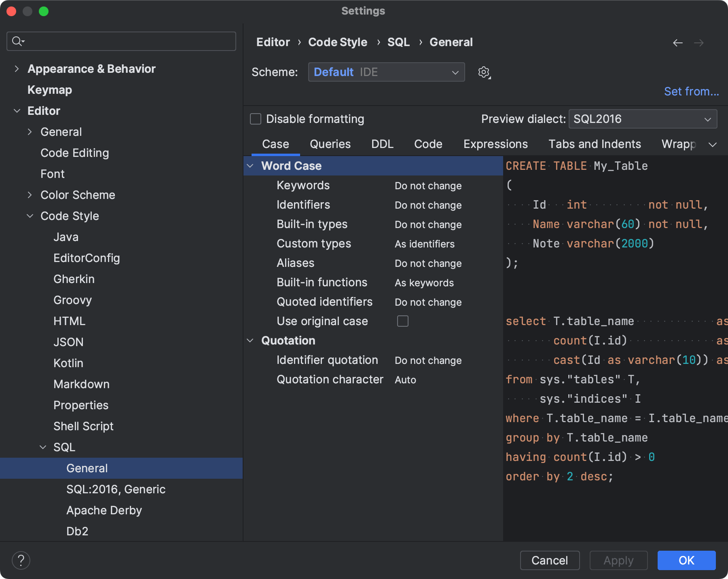The width and height of the screenshot is (728, 579).
Task: Enable the Disable formatting checkbox
Action: coord(255,119)
